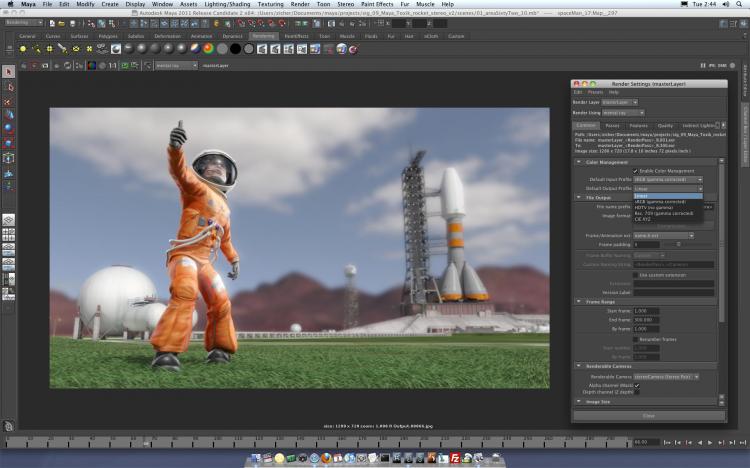Click the Close button in Render Settings
This screenshot has width=750, height=468.
pyautogui.click(x=648, y=415)
